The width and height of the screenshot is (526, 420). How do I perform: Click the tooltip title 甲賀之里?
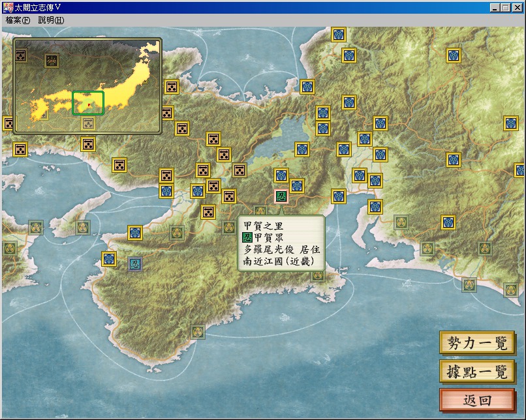(x=264, y=226)
